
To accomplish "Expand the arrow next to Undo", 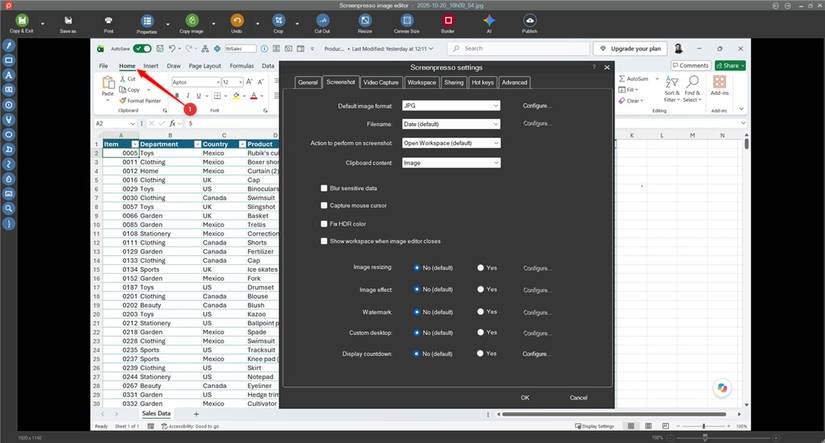I will point(257,24).
